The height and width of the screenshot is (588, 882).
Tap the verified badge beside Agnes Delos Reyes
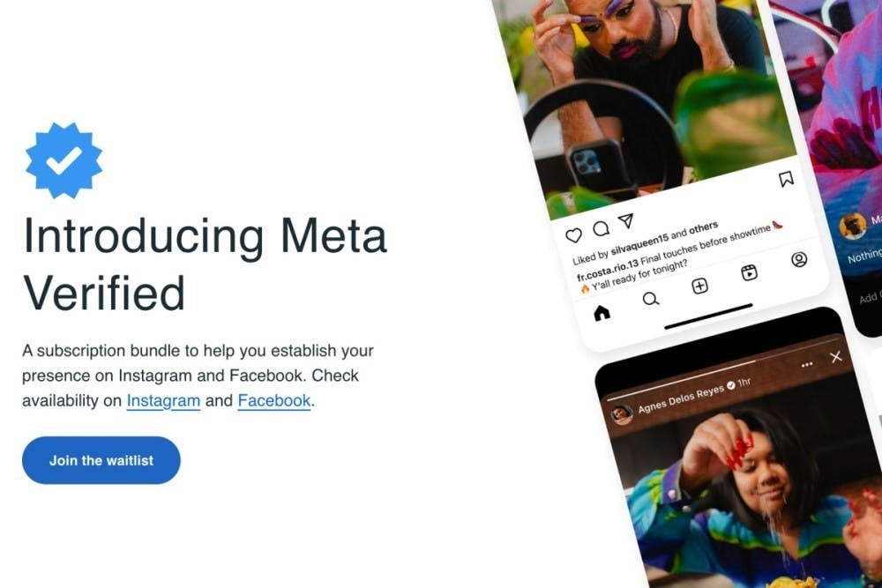(x=730, y=385)
